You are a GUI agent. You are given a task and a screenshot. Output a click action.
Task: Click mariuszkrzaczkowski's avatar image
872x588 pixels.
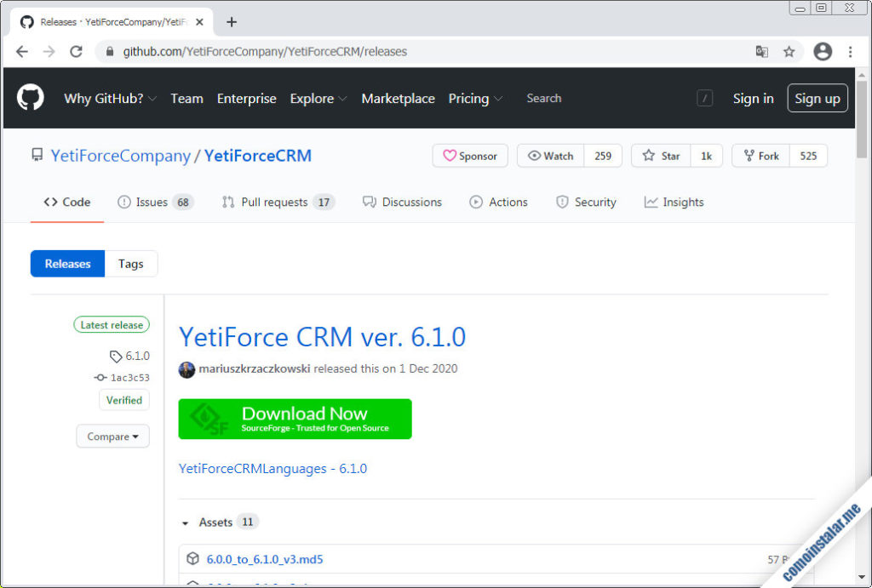coord(186,369)
